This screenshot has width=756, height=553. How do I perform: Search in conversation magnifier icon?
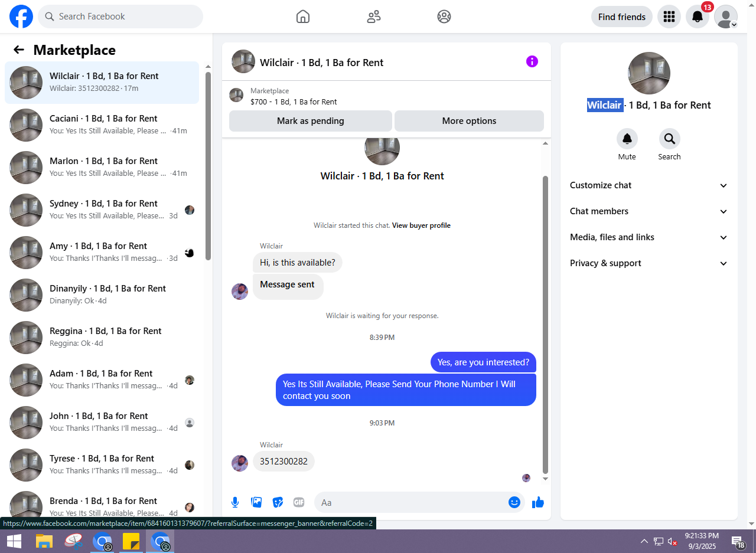coord(670,139)
